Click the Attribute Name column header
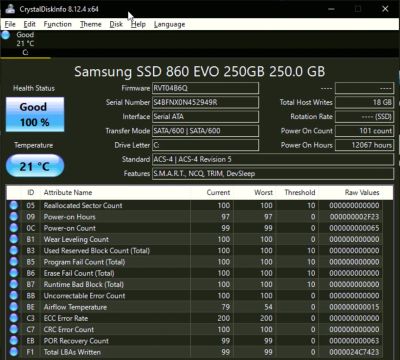The image size is (400, 360). (68, 193)
